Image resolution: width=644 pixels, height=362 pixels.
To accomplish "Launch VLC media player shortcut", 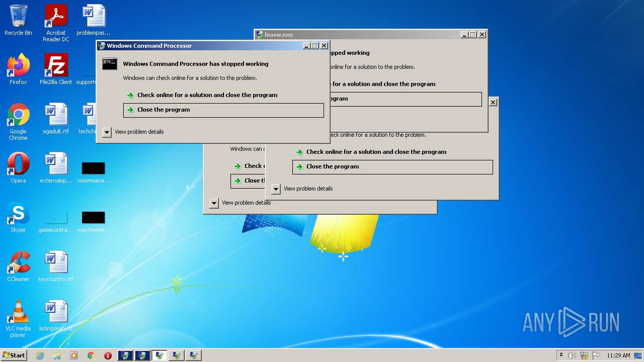I will pos(18,319).
